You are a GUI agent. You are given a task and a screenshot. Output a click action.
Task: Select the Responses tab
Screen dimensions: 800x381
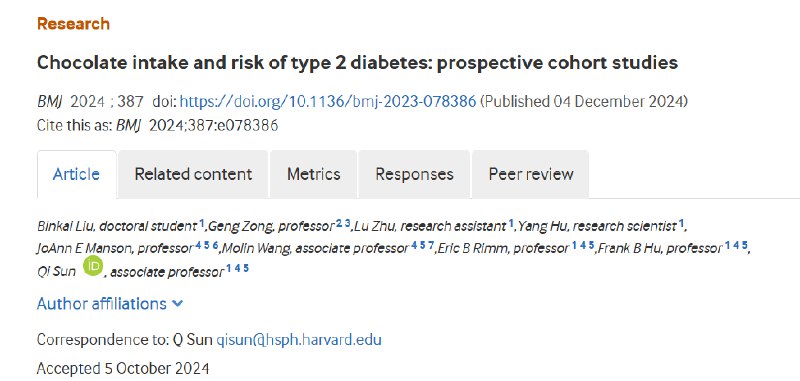[x=414, y=174]
